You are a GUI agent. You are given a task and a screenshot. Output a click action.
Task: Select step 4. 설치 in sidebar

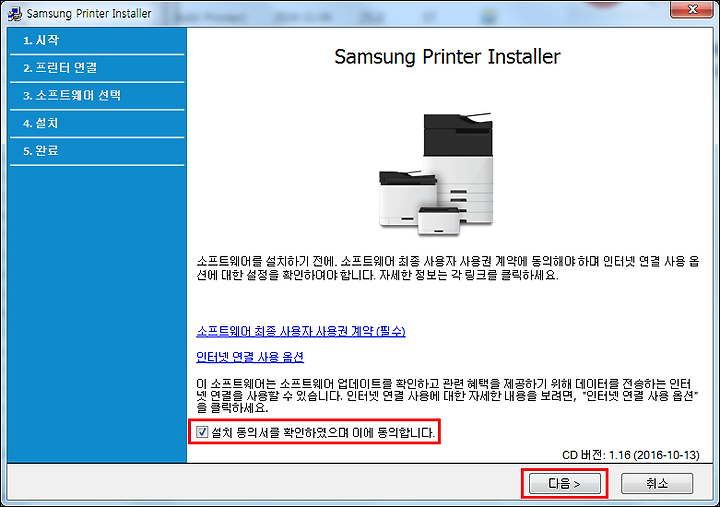pyautogui.click(x=97, y=123)
